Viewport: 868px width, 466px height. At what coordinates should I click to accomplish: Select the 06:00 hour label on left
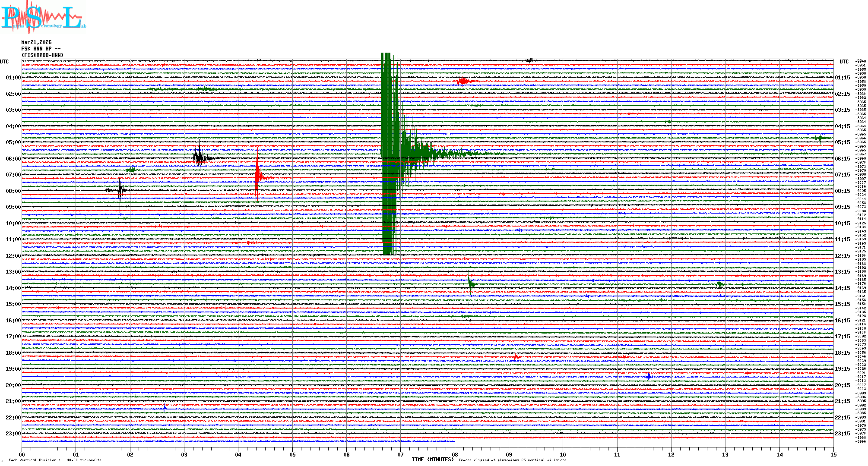(x=13, y=159)
